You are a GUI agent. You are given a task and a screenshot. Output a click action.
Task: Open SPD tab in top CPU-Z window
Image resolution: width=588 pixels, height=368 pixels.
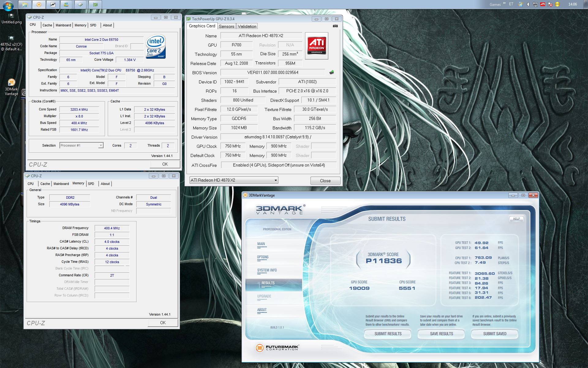[x=93, y=25]
